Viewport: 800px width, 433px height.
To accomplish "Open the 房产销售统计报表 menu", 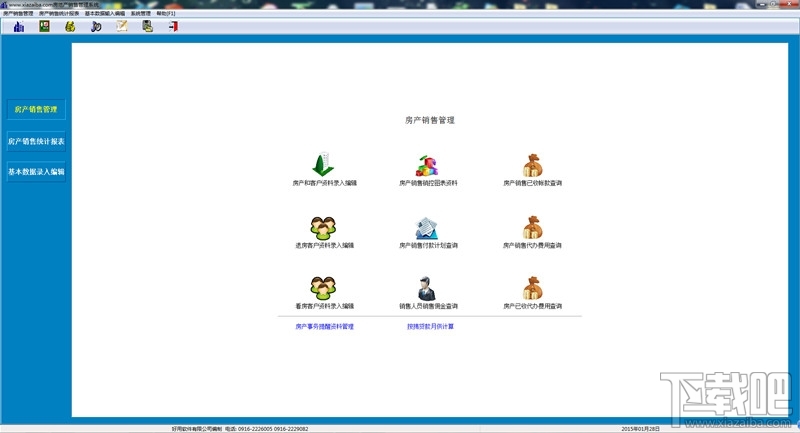I will [x=59, y=13].
